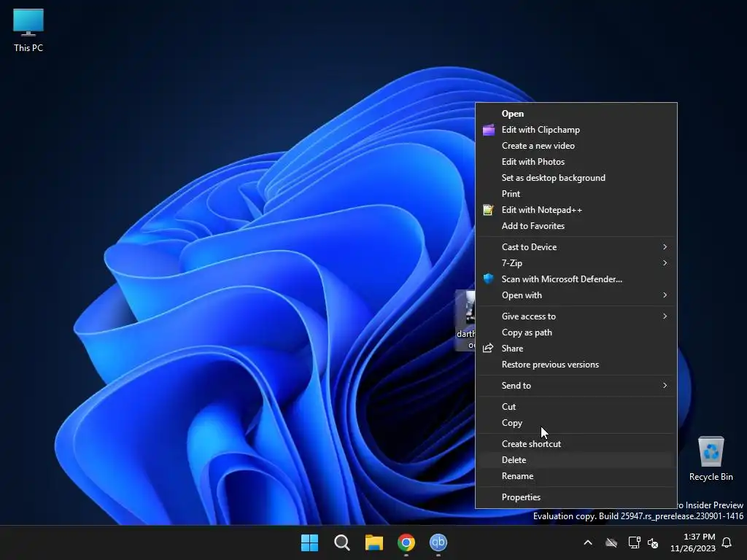Open taskbar Search

pos(341,542)
